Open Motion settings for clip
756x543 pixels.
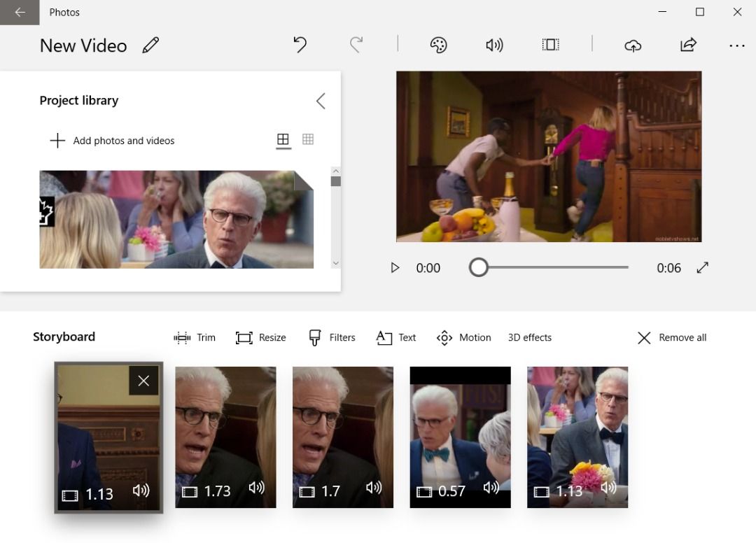pos(463,338)
